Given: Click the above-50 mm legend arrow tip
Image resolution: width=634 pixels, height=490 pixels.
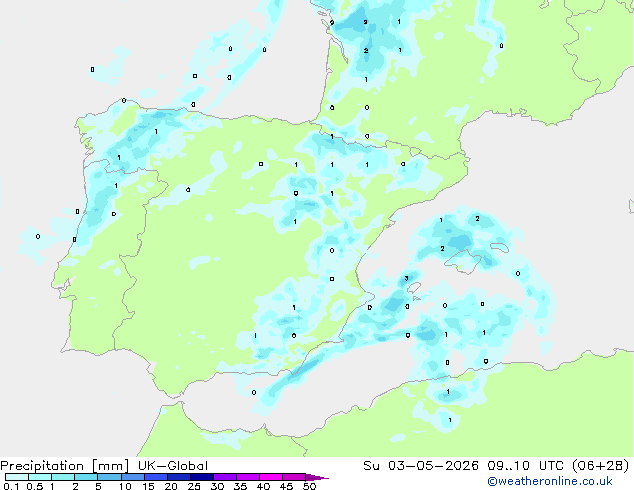Looking at the screenshot, I should [x=317, y=477].
